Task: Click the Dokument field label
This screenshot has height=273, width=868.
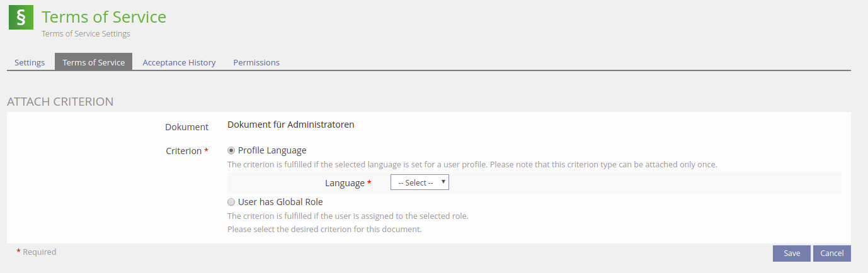Action: pos(186,127)
